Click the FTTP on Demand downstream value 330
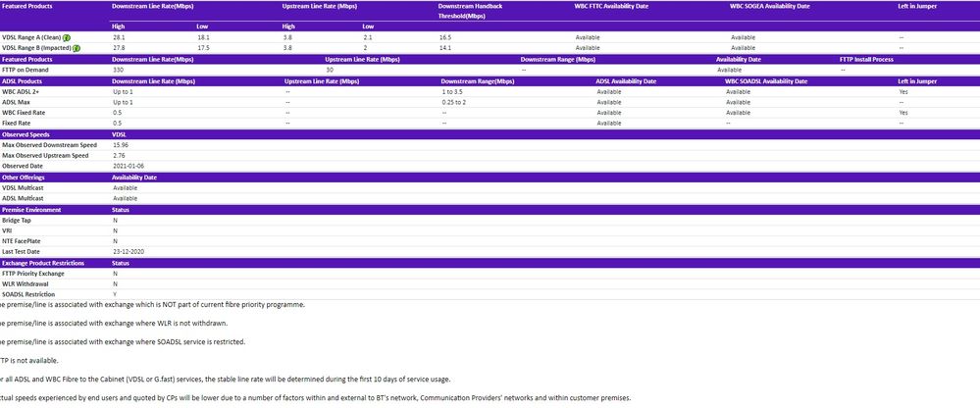Screen dimensions: 980x408 (119, 70)
